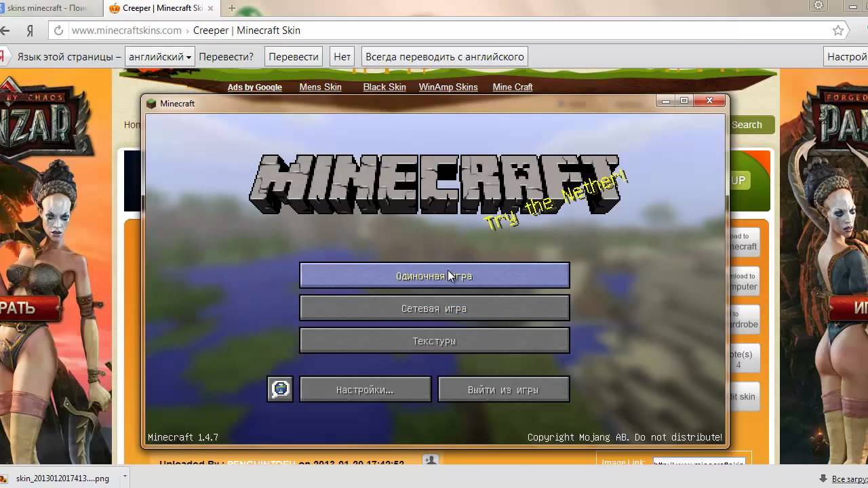Open a new browser tab with plus

click(x=232, y=8)
